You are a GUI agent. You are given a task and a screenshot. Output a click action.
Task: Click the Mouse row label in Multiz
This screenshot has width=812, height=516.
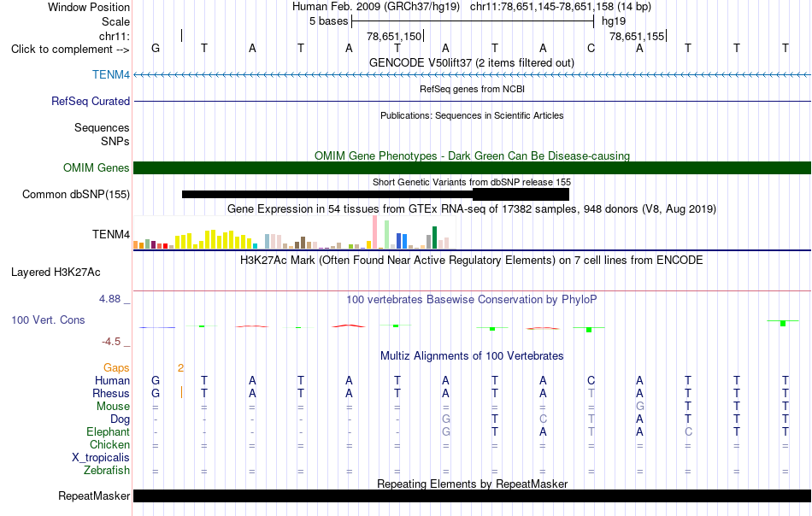coord(113,407)
